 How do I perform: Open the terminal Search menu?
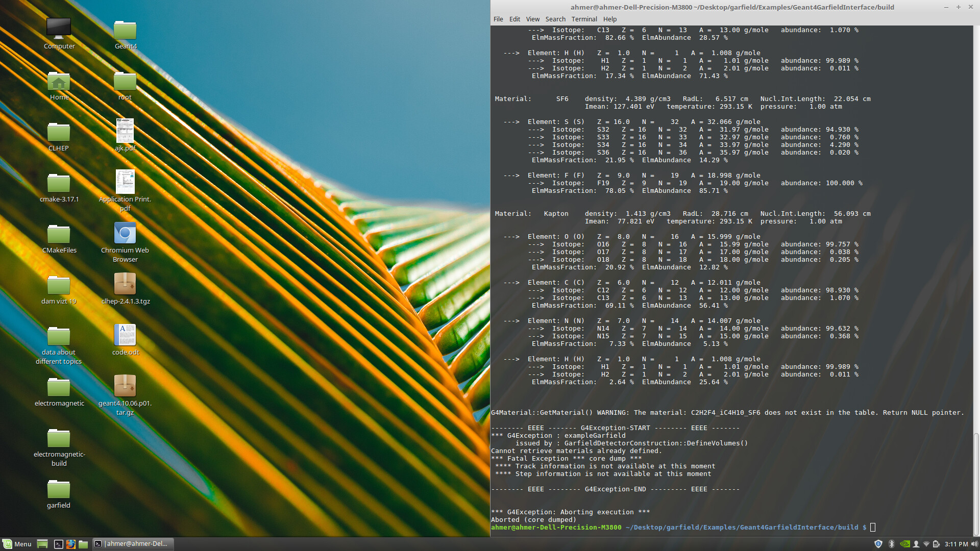555,19
